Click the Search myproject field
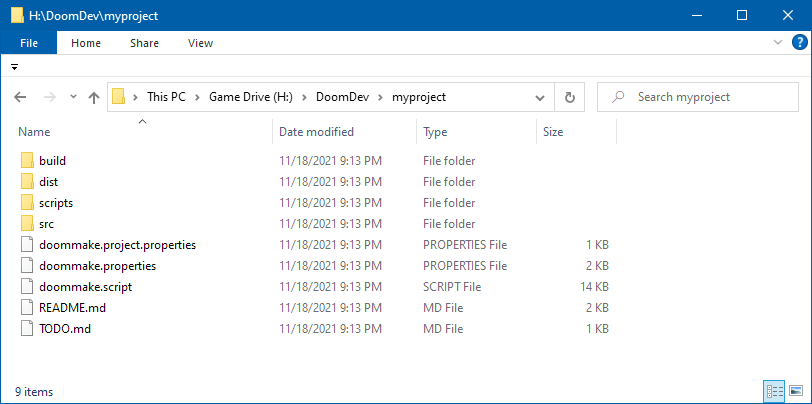812x404 pixels. [x=698, y=97]
